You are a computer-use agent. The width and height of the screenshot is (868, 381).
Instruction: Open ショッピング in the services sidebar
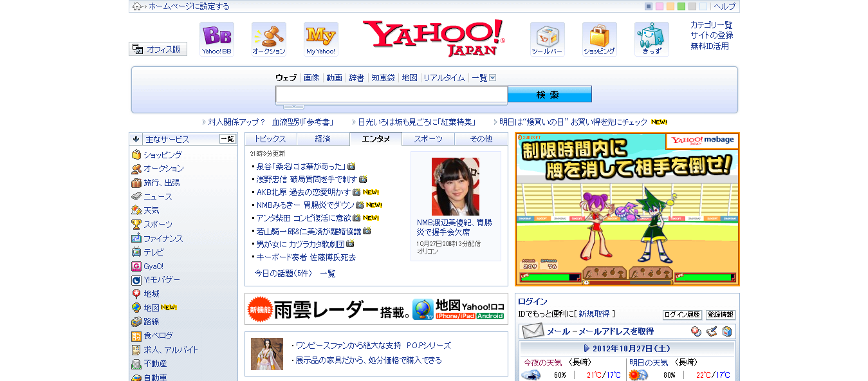[x=162, y=155]
